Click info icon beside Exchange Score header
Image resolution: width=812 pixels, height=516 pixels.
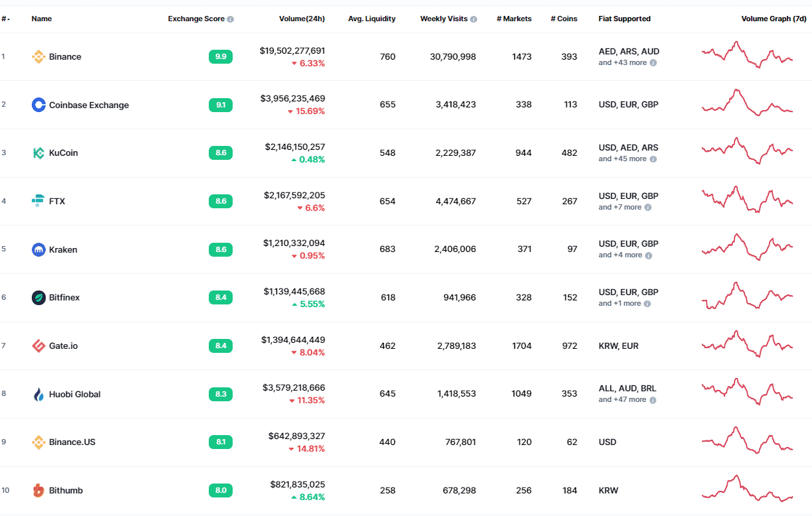pyautogui.click(x=231, y=19)
